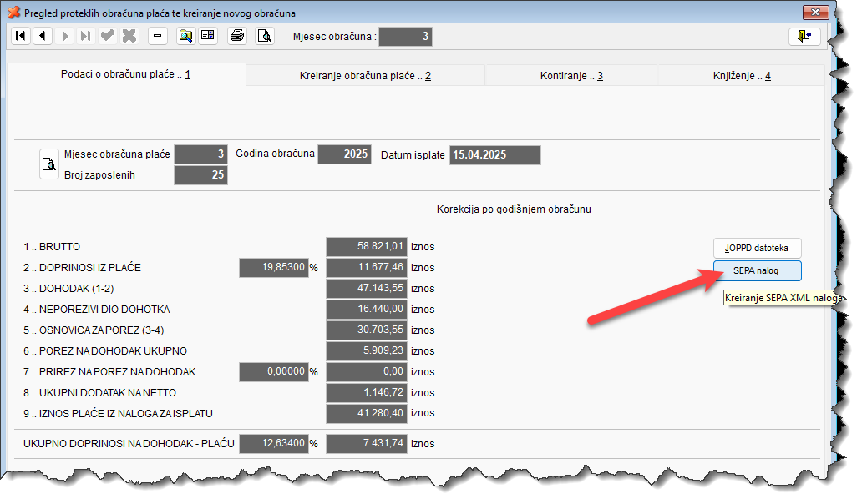The height and width of the screenshot is (504, 867).
Task: Click the exit door icon
Action: click(804, 36)
